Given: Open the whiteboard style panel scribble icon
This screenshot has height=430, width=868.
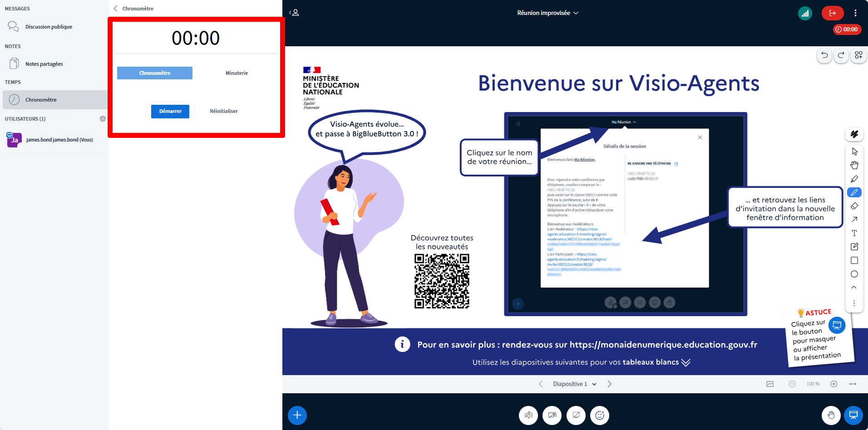Looking at the screenshot, I should point(854,134).
